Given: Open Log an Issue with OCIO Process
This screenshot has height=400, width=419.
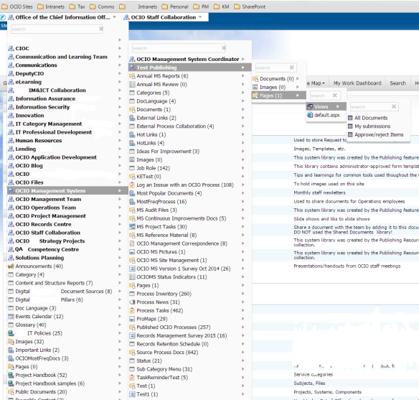Looking at the screenshot, I should coord(185,185).
